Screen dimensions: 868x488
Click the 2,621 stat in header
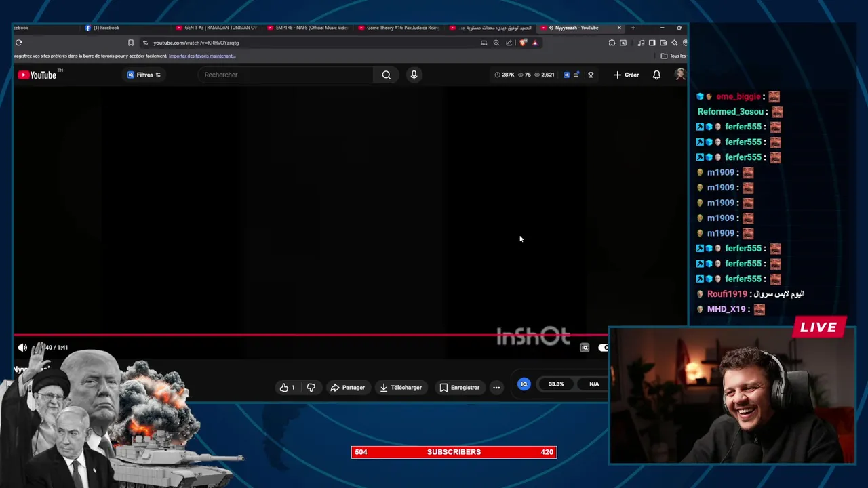(544, 75)
